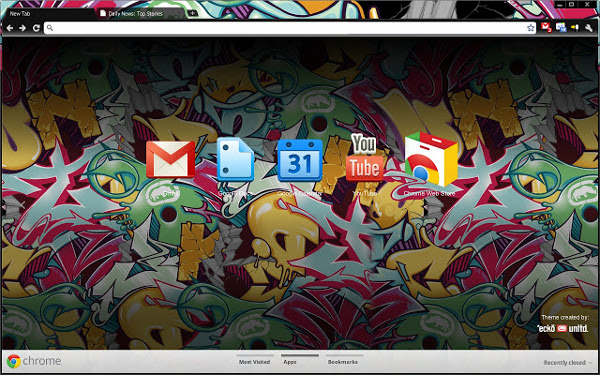600x375 pixels.
Task: Go back to previous page
Action: 10,28
